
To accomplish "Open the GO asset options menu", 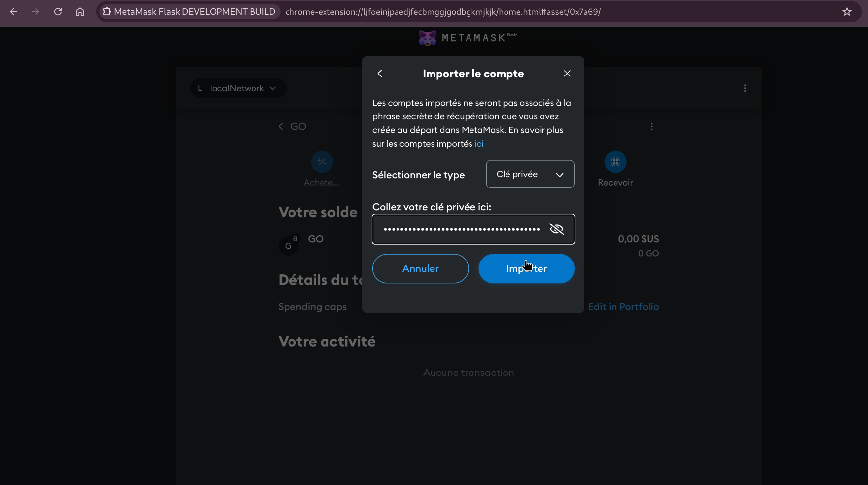I will tap(651, 127).
